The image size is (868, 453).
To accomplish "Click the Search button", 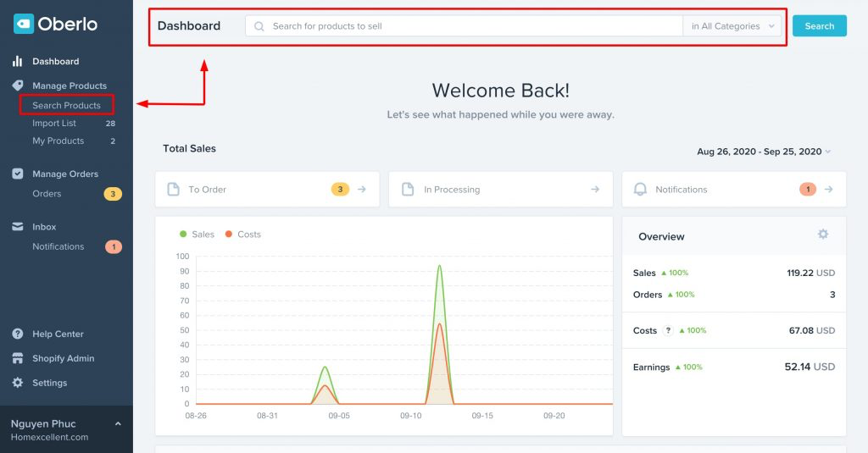I will click(x=820, y=26).
